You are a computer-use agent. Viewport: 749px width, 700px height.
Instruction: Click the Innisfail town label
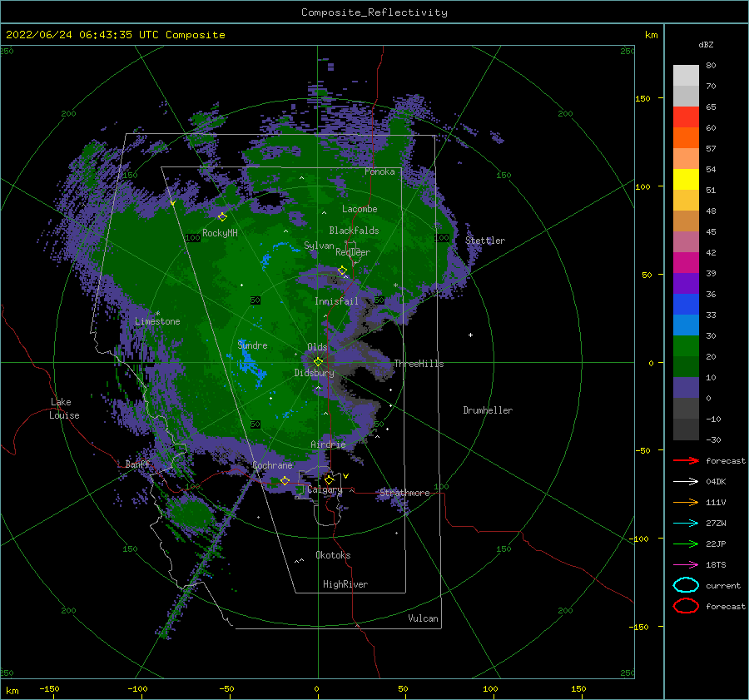[336, 301]
